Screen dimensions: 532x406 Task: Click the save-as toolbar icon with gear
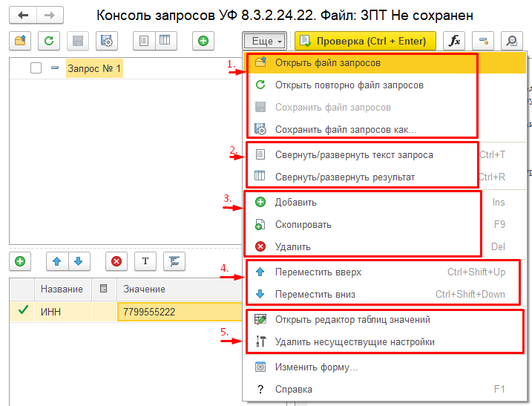pyautogui.click(x=107, y=41)
